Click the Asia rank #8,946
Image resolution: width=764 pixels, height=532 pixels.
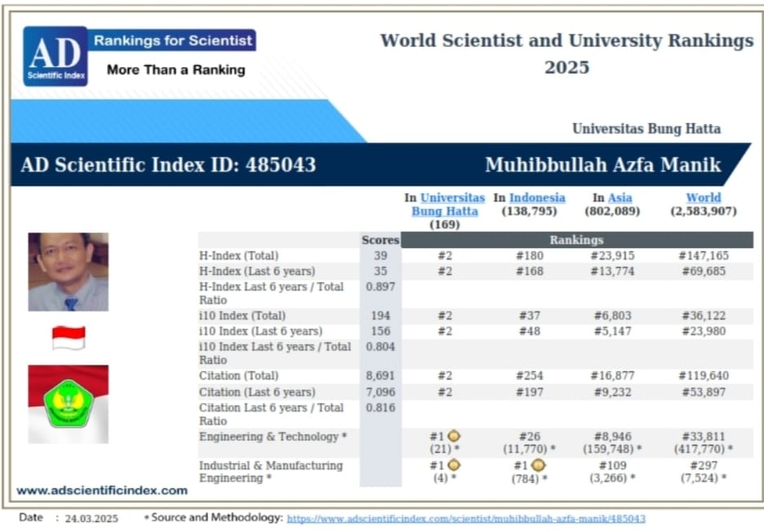click(612, 437)
